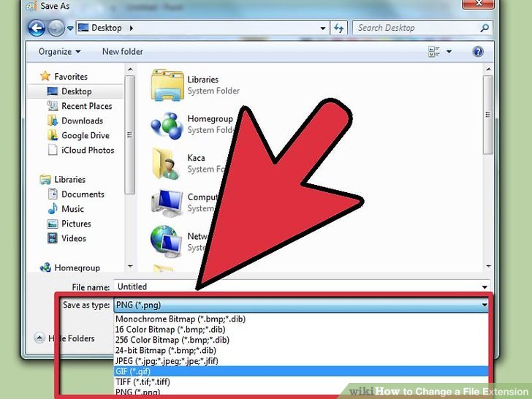This screenshot has height=399, width=532.
Task: Open the Organize menu
Action: point(59,52)
